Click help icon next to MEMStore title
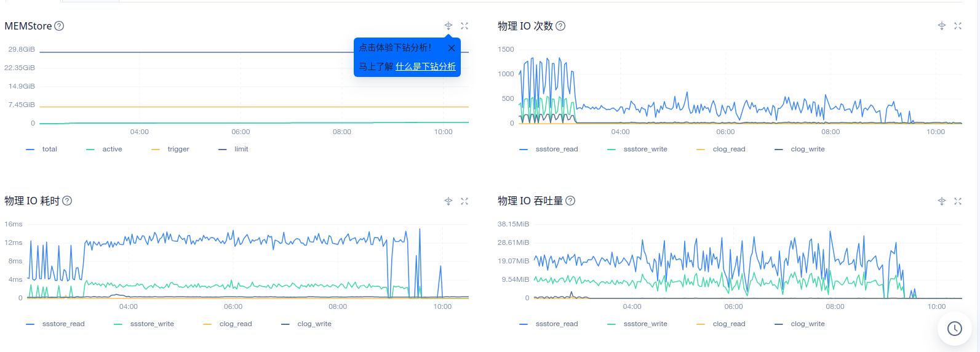This screenshot has height=352, width=980. [59, 26]
